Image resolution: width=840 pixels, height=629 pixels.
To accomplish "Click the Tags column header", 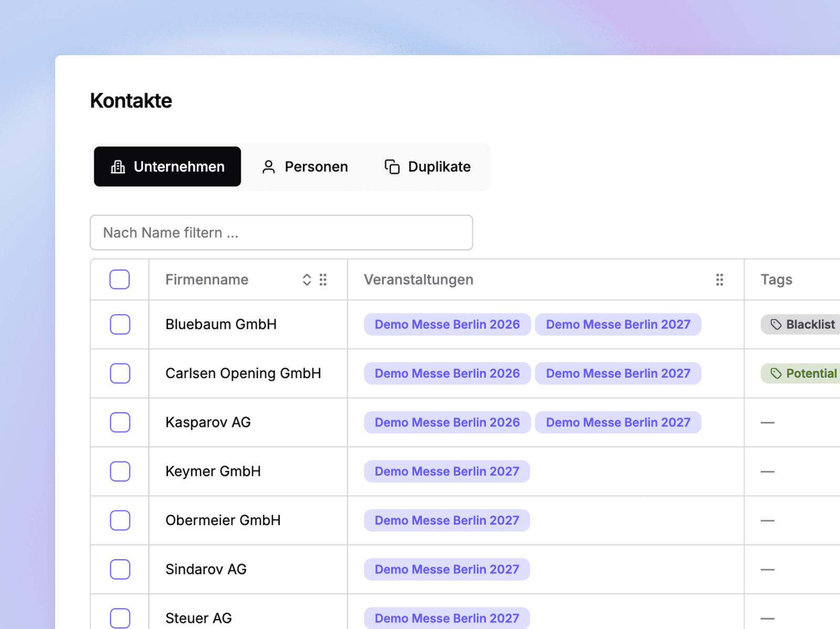I will (x=776, y=280).
